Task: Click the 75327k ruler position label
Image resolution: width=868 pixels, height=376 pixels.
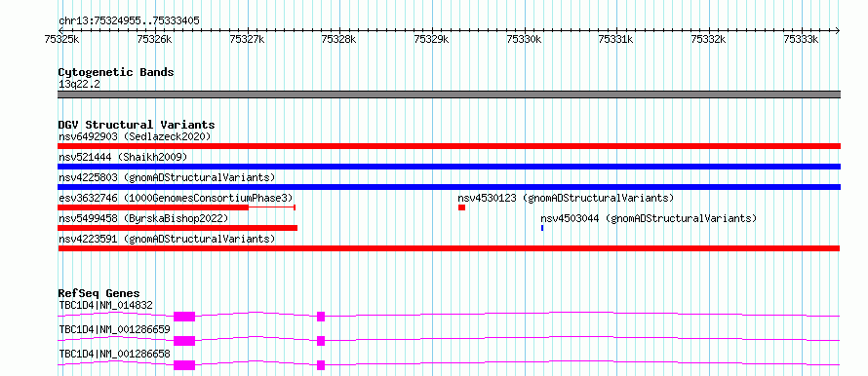Action: pos(247,39)
